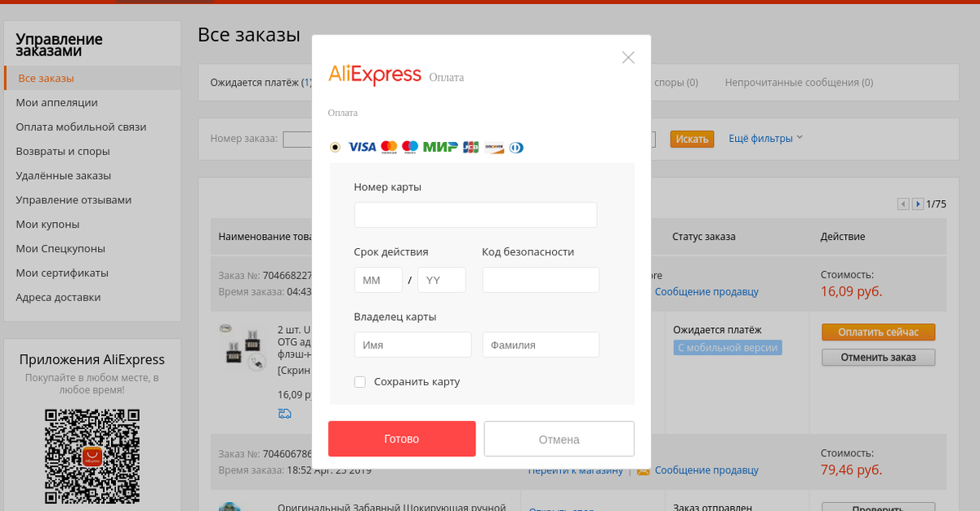Go to next orders page arrow

click(x=918, y=204)
